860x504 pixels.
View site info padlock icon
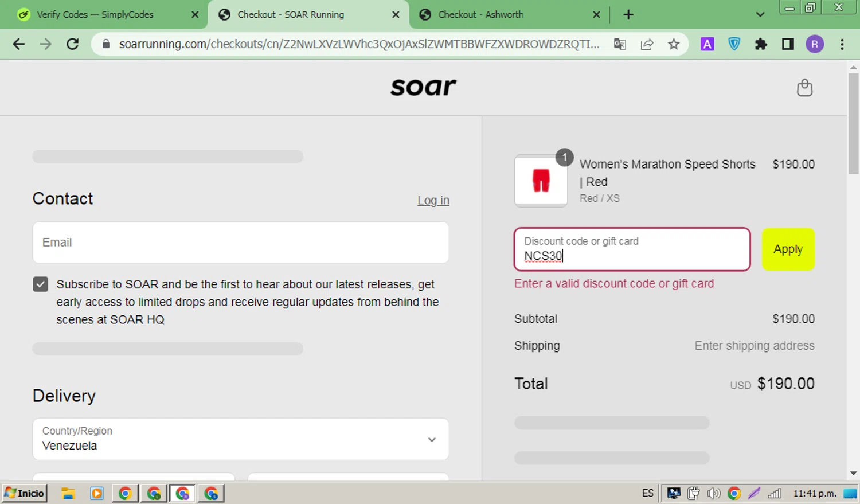coord(106,44)
